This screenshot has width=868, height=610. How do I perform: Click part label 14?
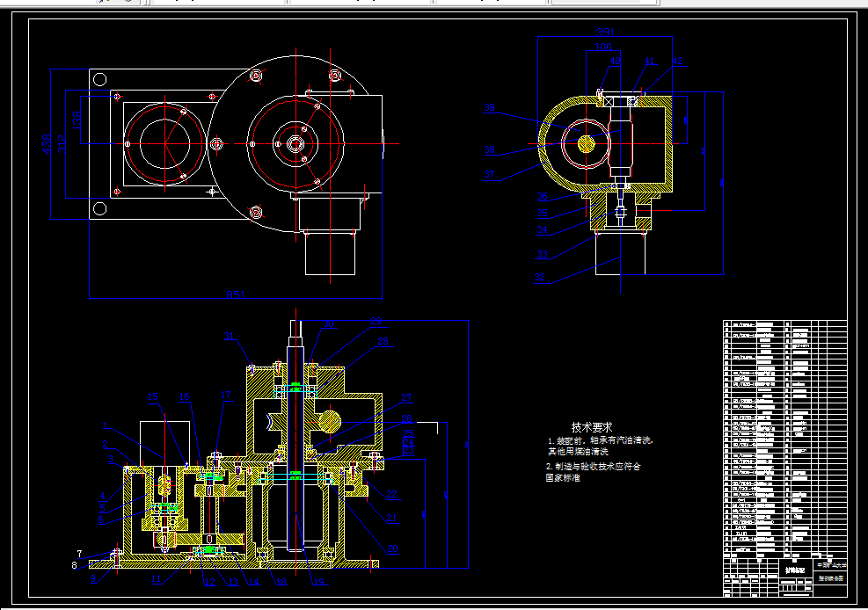[x=253, y=582]
